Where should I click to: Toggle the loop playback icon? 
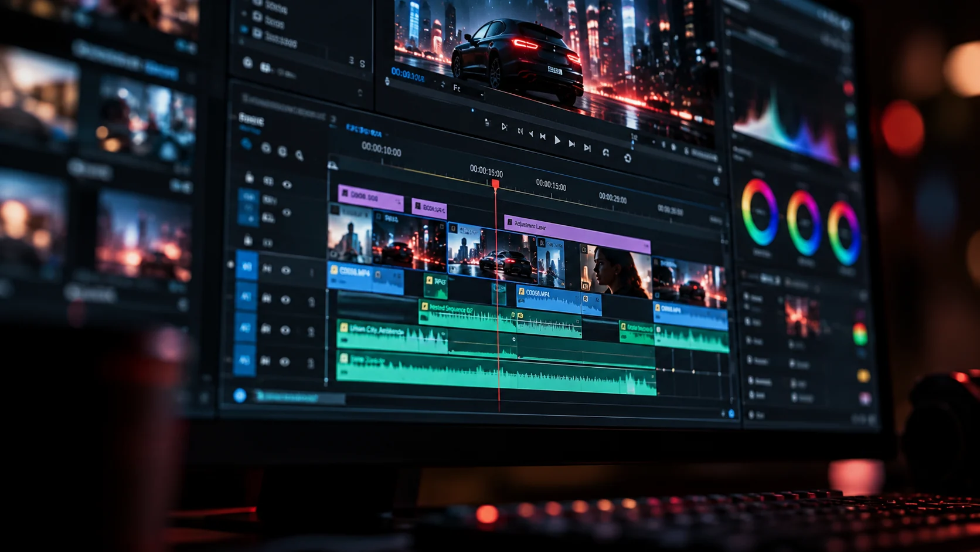[606, 153]
